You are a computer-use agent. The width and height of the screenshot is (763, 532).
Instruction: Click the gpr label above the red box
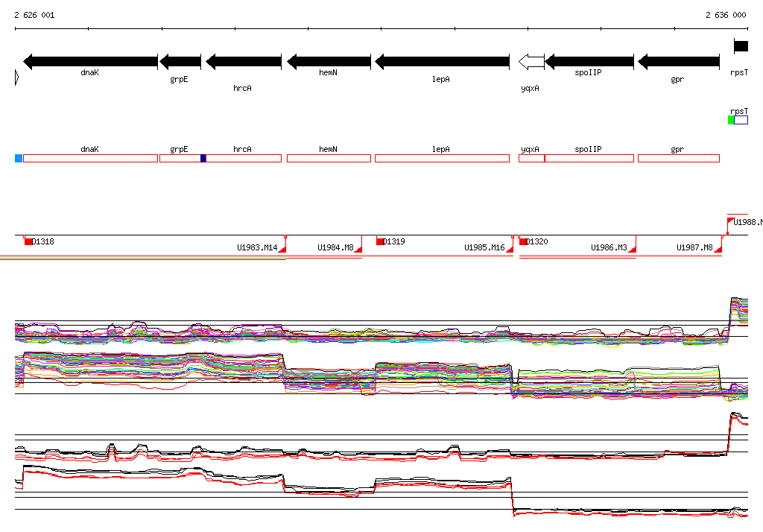pyautogui.click(x=677, y=150)
